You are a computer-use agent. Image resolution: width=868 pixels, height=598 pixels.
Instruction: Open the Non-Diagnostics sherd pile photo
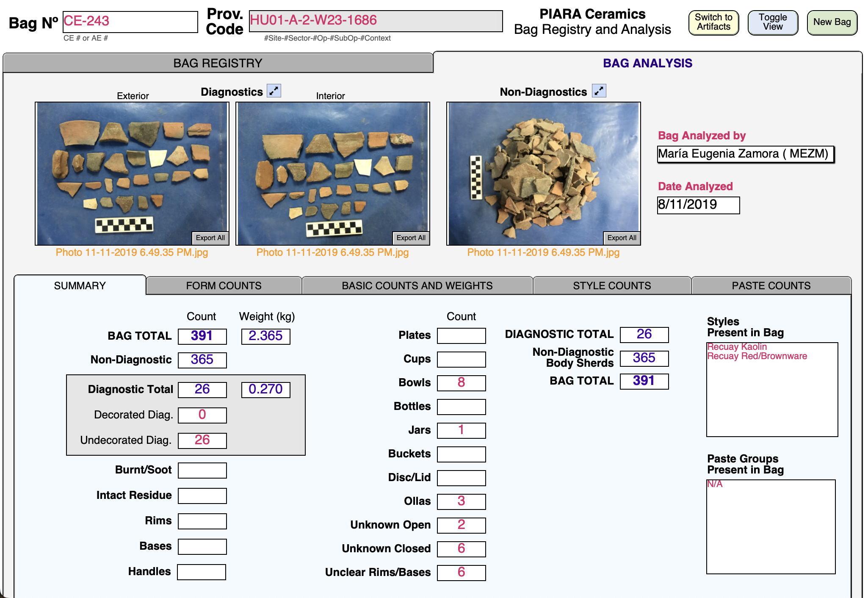click(x=543, y=169)
